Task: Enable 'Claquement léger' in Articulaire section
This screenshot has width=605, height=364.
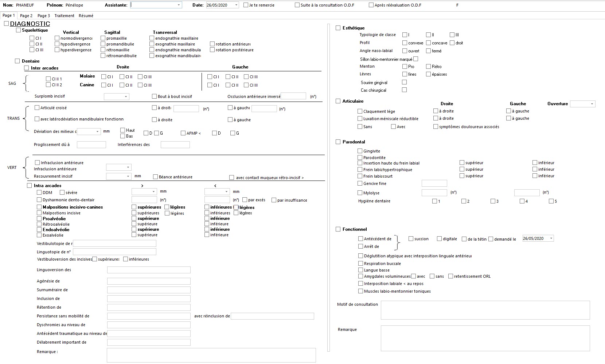Action: click(360, 111)
